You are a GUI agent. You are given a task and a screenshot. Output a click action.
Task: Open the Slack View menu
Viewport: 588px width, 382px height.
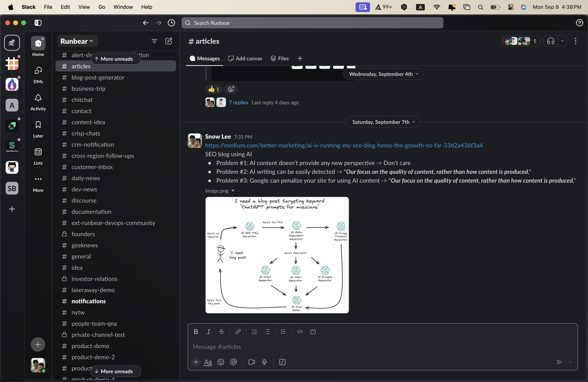(84, 7)
